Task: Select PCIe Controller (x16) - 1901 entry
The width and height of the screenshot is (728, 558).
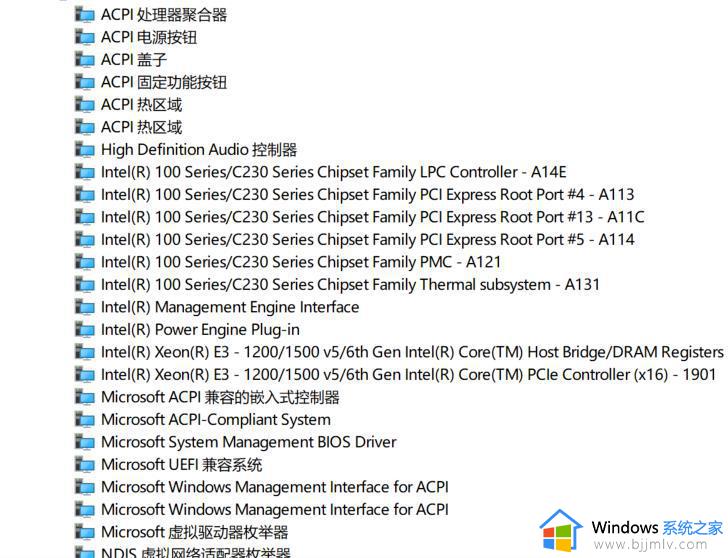Action: [x=409, y=375]
